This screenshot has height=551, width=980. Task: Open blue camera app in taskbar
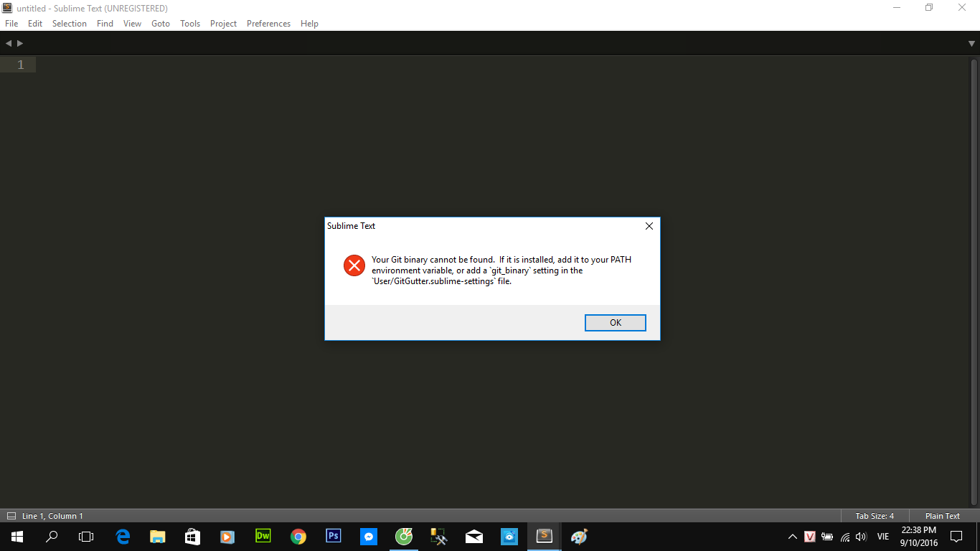coord(509,537)
